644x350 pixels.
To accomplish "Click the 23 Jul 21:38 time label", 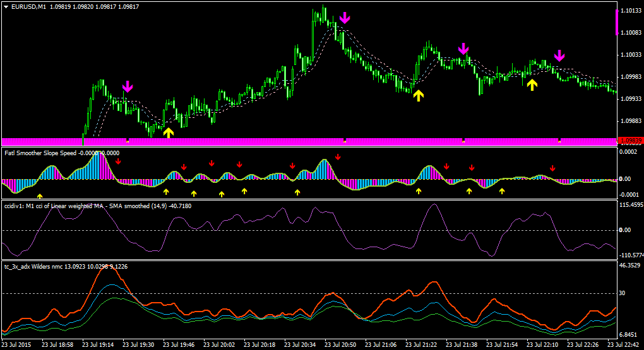I will (x=462, y=345).
